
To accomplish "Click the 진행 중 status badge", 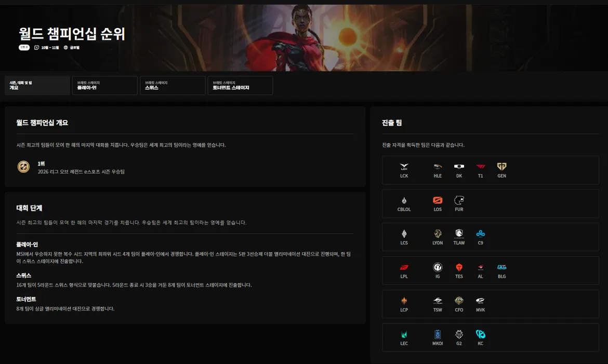I will coord(24,47).
